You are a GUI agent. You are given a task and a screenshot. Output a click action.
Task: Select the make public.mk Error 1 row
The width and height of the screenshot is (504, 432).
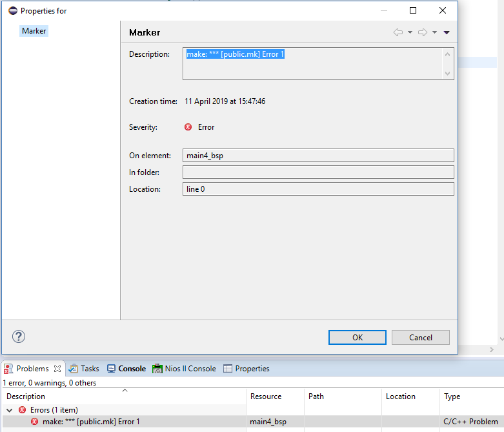pos(91,422)
